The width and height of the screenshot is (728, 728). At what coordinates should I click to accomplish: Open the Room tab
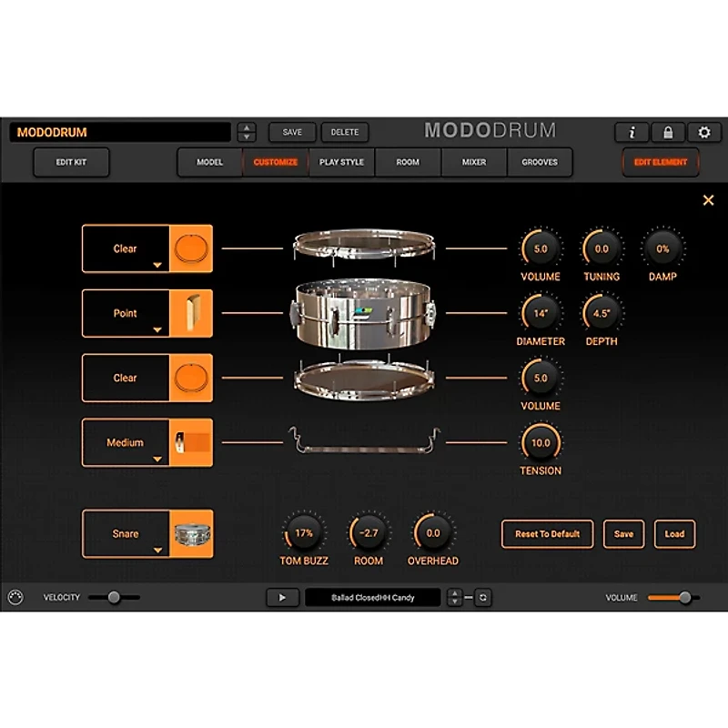coord(408,163)
